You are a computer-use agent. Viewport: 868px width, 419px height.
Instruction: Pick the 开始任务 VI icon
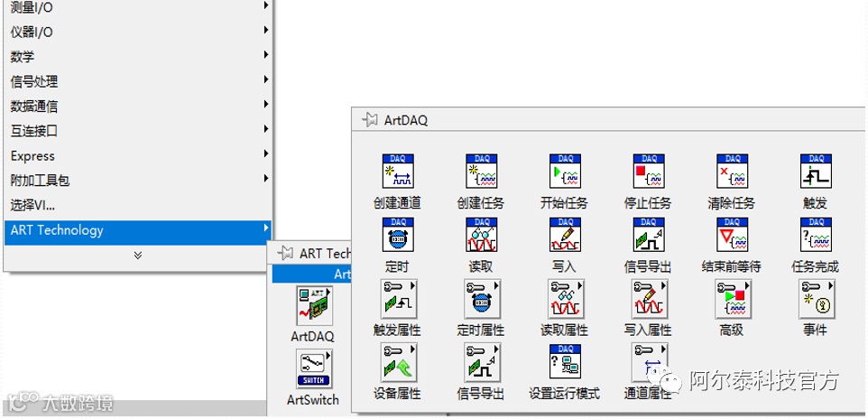tap(565, 172)
